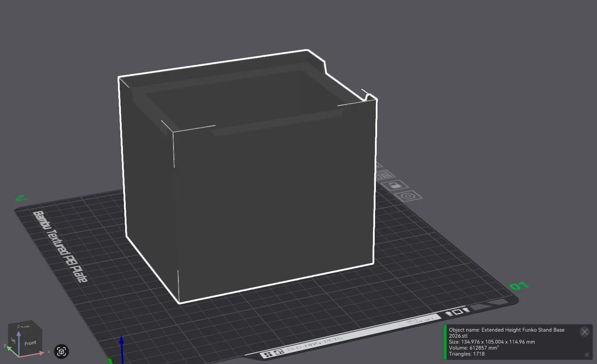Close the object info notification
597x364 pixels.
point(585,332)
